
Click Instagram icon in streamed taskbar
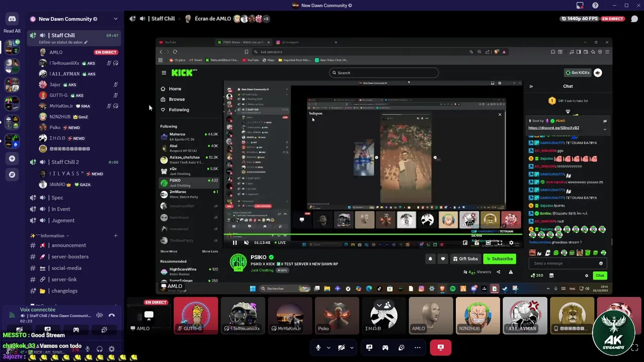tap(421, 289)
